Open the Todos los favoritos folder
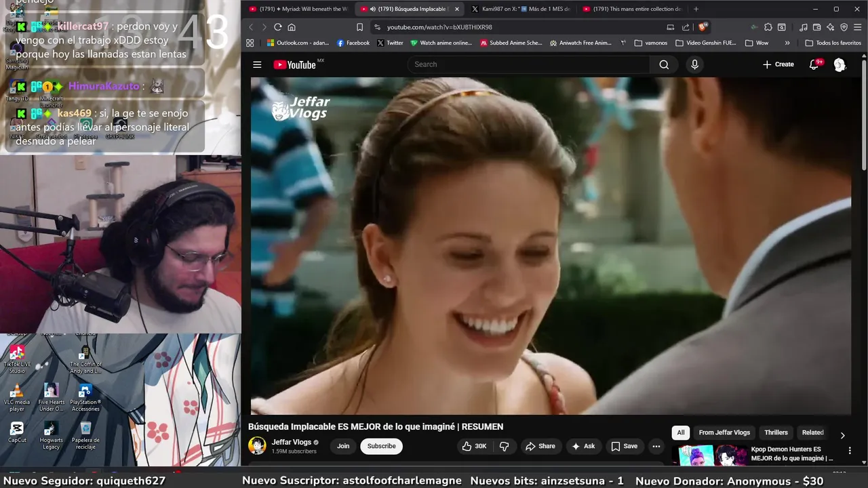The height and width of the screenshot is (488, 868). click(x=833, y=43)
